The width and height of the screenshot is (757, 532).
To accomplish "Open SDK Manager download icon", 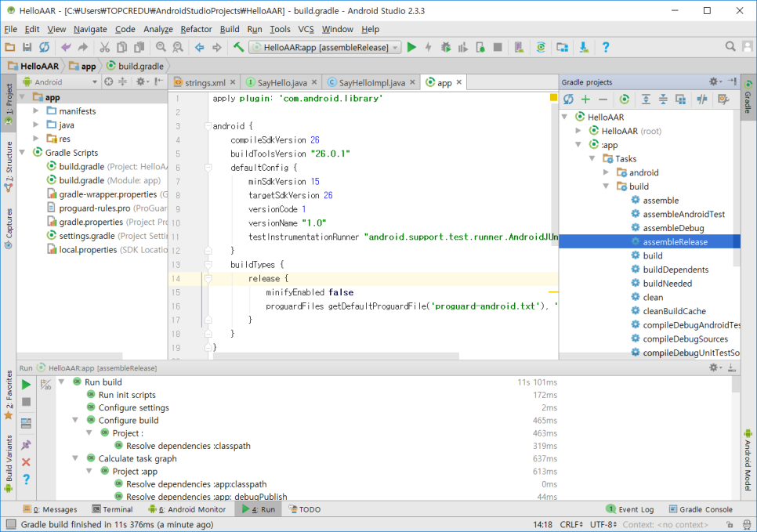I will 584,47.
